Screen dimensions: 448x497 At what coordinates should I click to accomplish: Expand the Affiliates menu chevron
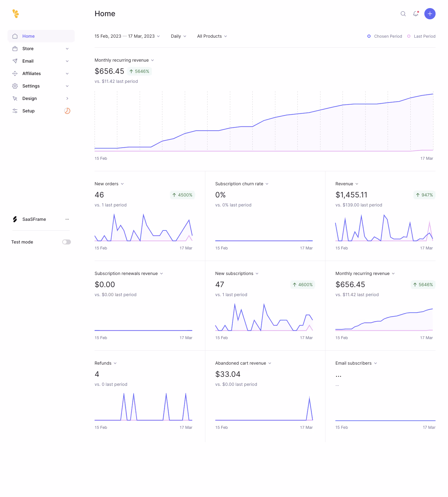pyautogui.click(x=67, y=73)
